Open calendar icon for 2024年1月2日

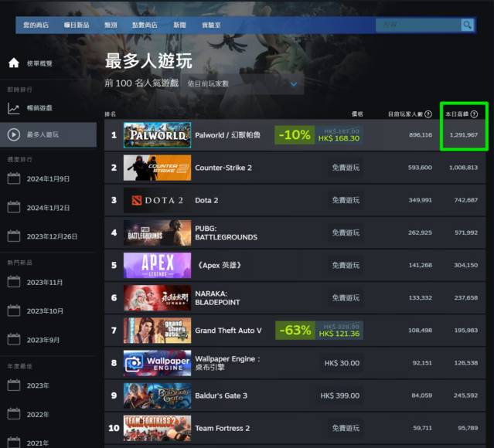pyautogui.click(x=14, y=207)
